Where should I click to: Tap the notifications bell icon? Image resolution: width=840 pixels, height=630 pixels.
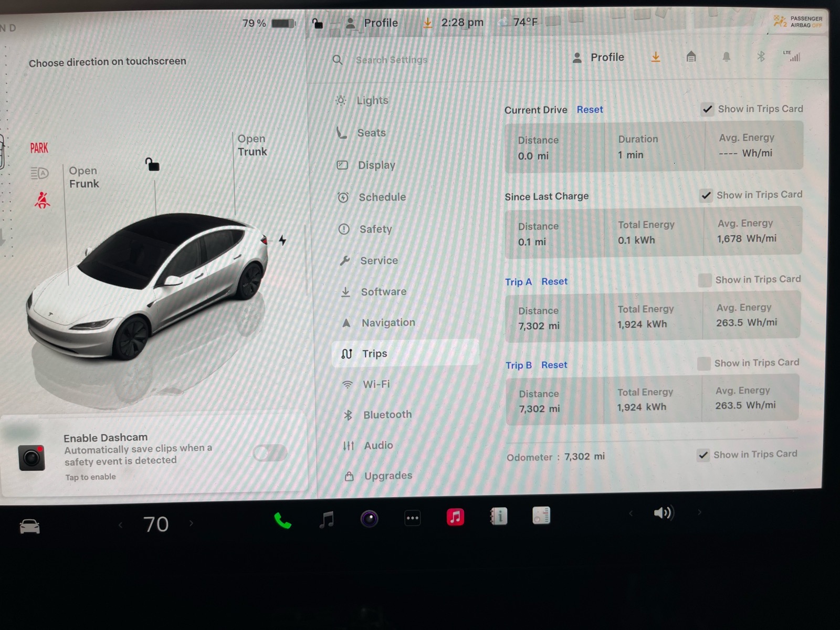pyautogui.click(x=726, y=57)
